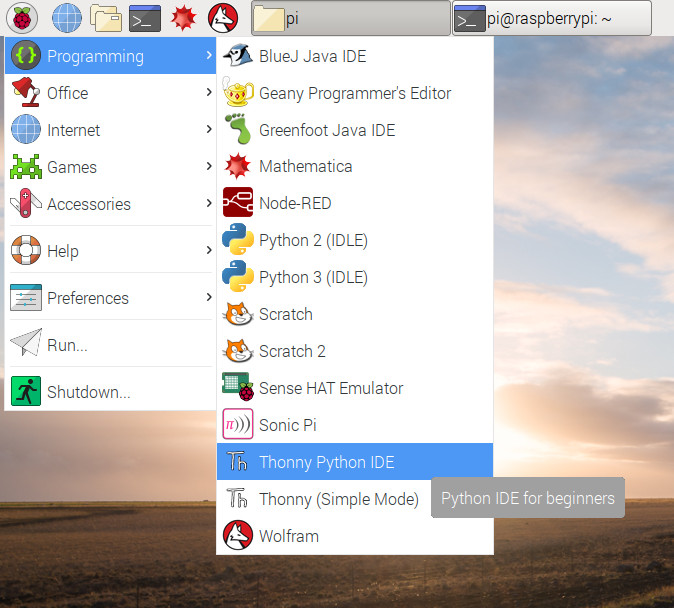Click the Office lamp icon
Screen dimensions: 674x608
point(26,92)
